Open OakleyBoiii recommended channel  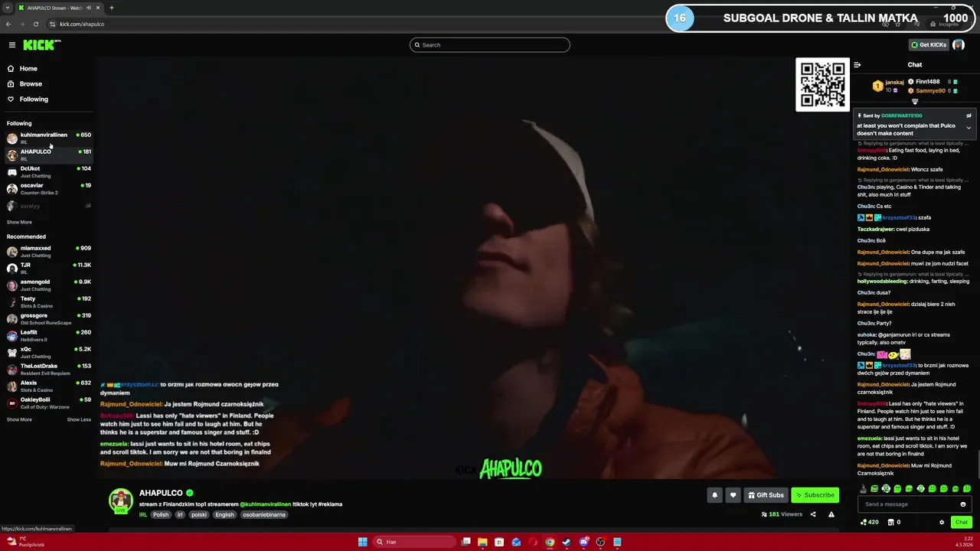(x=48, y=403)
